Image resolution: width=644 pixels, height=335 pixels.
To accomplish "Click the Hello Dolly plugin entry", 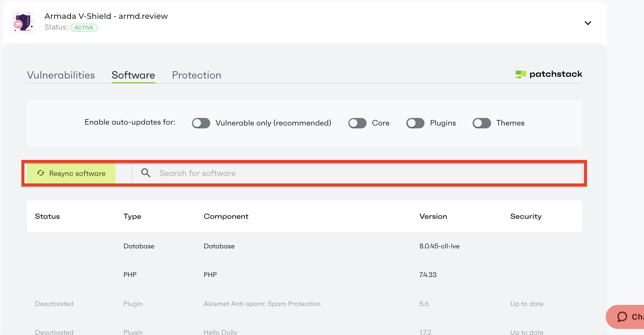I will [x=220, y=332].
